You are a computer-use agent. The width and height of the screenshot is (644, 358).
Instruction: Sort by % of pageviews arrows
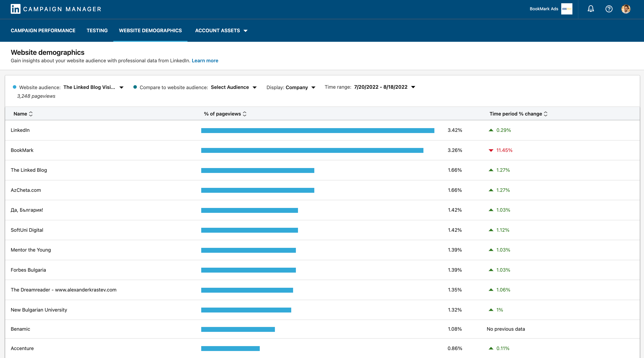pyautogui.click(x=245, y=114)
